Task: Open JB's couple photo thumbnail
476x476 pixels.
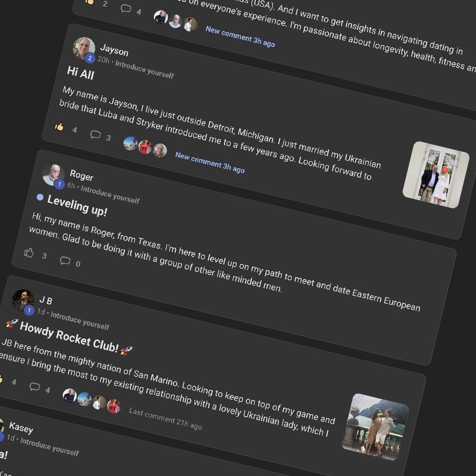Action: pos(375,427)
